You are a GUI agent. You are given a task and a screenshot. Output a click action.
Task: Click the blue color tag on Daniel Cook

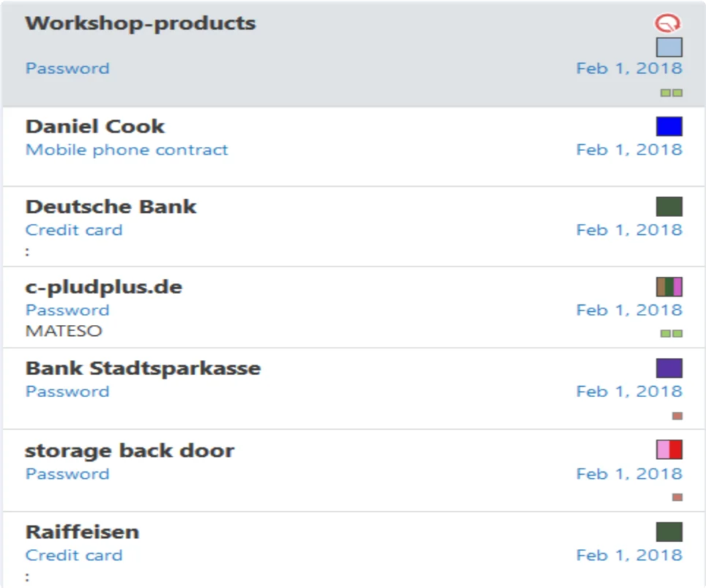(669, 126)
